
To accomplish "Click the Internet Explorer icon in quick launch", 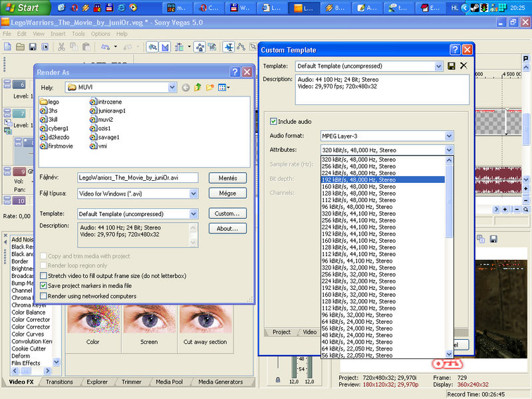I will 121,7.
